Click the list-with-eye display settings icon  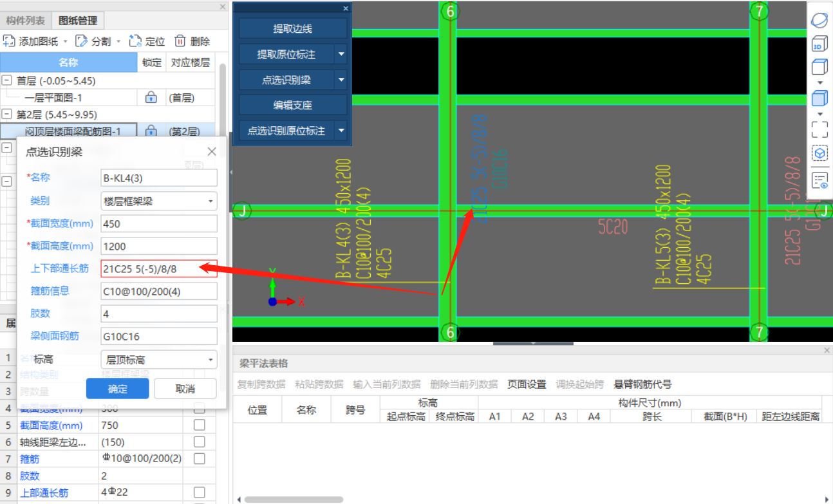point(819,180)
